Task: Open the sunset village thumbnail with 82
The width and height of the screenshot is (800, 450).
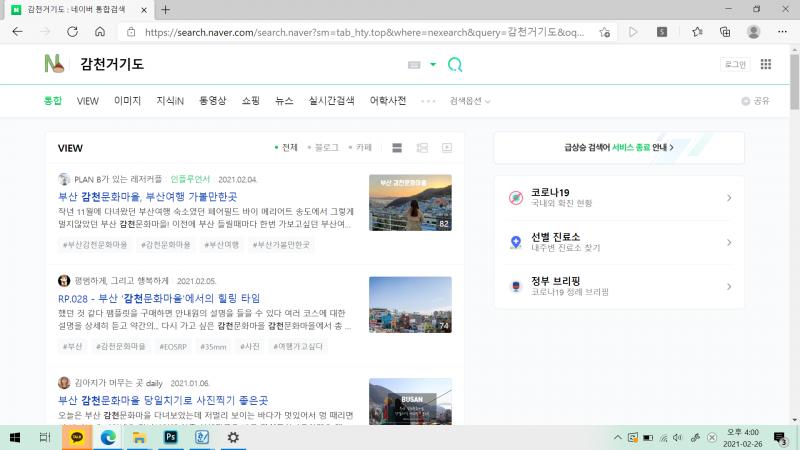Action: (410, 203)
